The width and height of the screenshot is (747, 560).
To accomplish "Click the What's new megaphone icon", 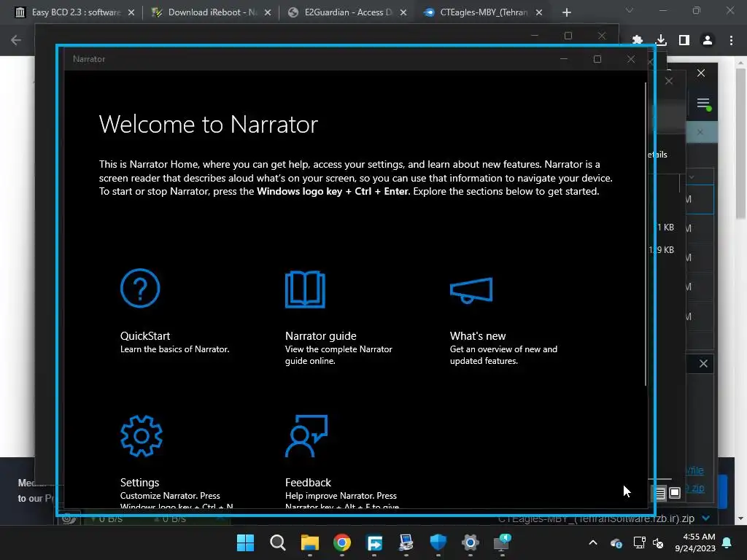I will pos(471,290).
